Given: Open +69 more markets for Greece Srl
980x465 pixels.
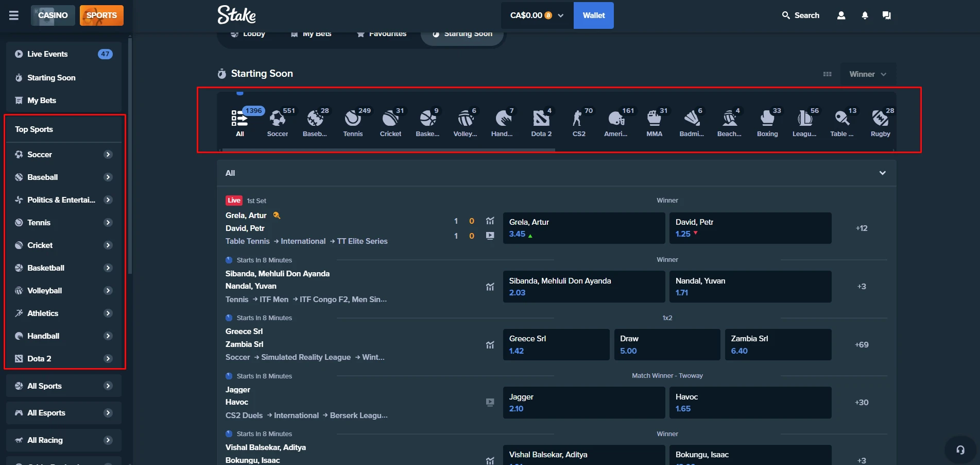Looking at the screenshot, I should click(x=862, y=345).
